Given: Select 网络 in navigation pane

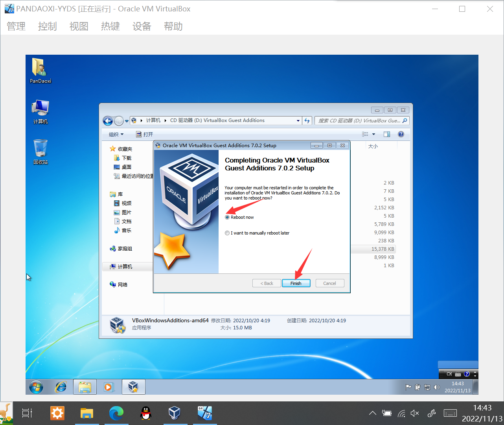Looking at the screenshot, I should coord(119,285).
